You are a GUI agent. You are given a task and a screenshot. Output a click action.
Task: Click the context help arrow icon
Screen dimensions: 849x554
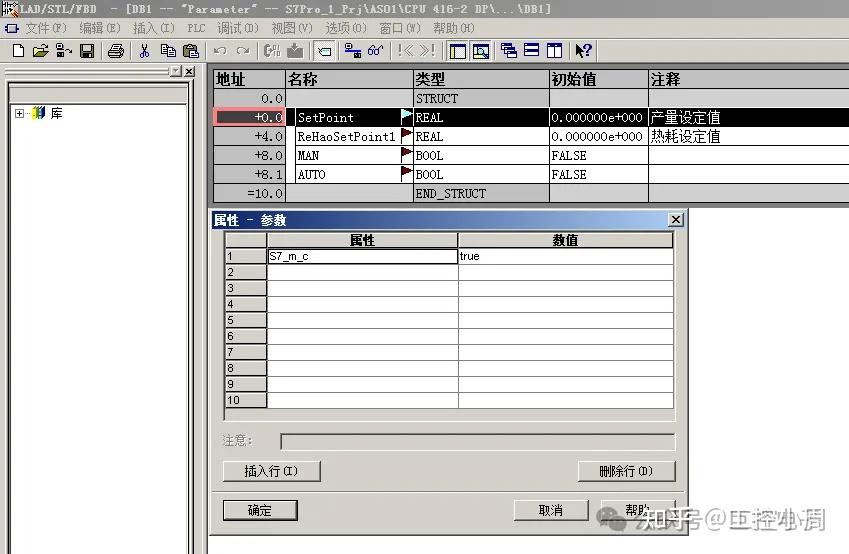tap(583, 51)
